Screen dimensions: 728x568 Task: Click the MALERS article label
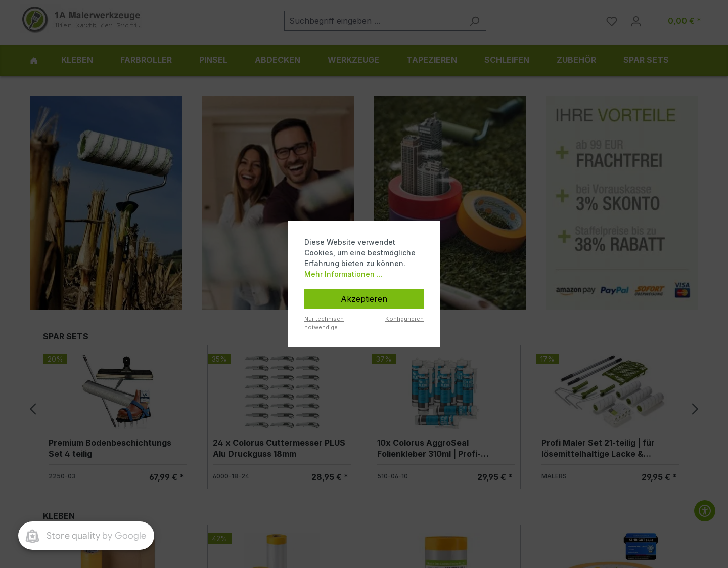point(554,476)
